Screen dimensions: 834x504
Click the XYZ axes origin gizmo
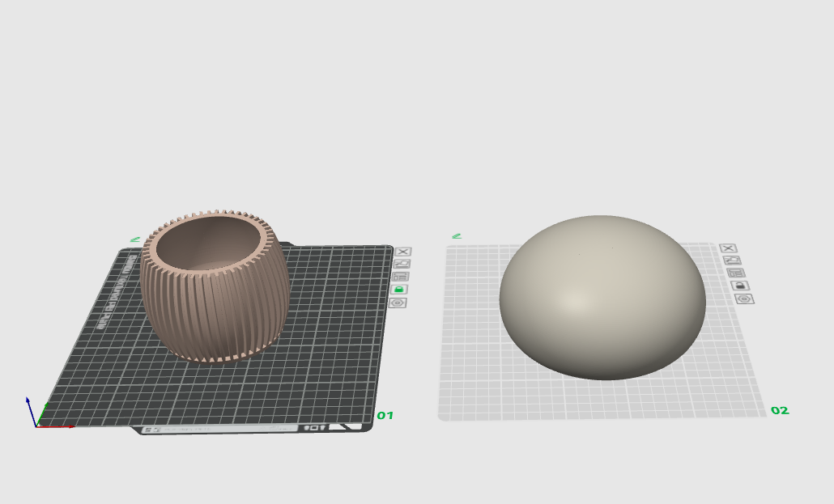(x=37, y=424)
